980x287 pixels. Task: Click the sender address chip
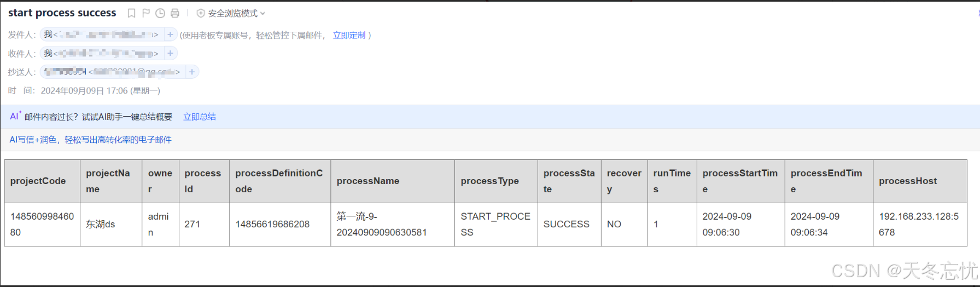[101, 35]
